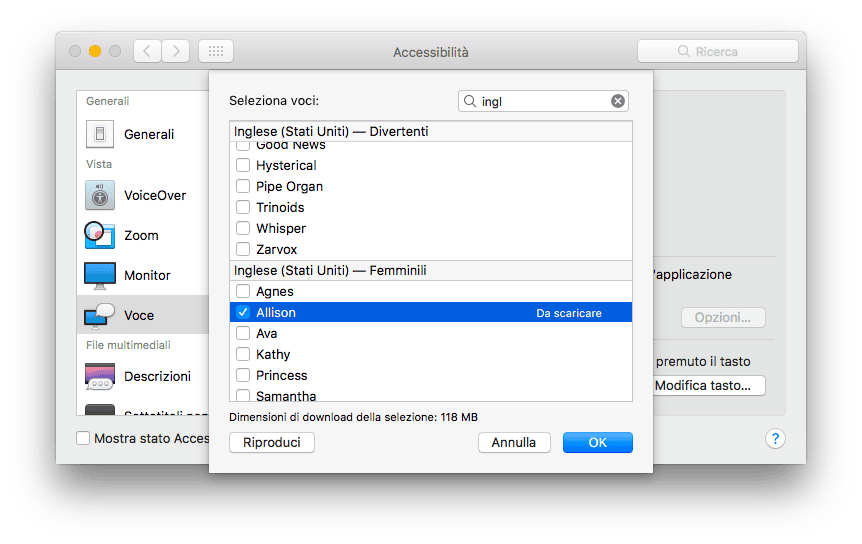
Task: Cancel the dialog with Annulla
Action: pos(514,442)
